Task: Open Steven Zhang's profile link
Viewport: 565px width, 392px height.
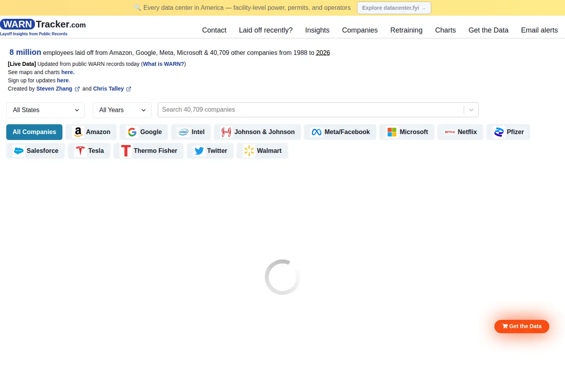Action: pos(54,89)
